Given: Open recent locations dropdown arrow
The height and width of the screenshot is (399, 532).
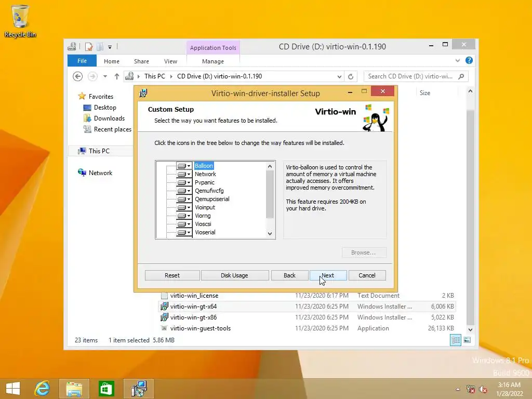Looking at the screenshot, I should click(x=105, y=76).
